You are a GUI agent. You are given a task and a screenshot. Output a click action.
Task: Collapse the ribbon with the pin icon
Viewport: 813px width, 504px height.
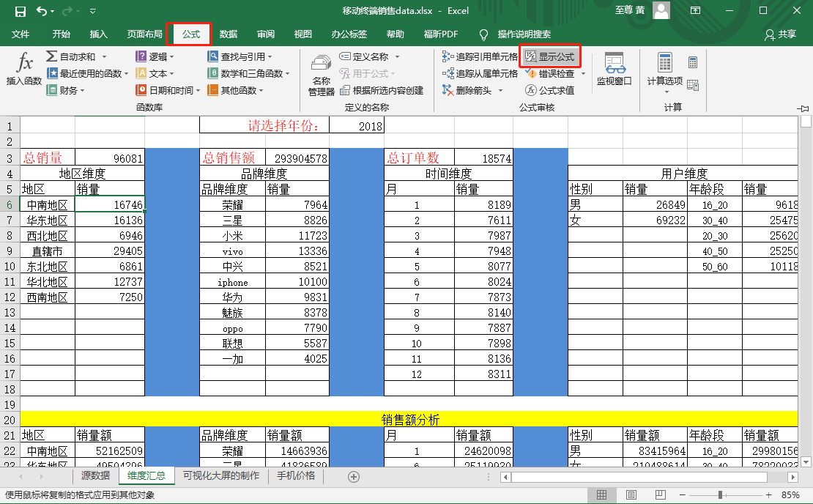click(x=803, y=108)
